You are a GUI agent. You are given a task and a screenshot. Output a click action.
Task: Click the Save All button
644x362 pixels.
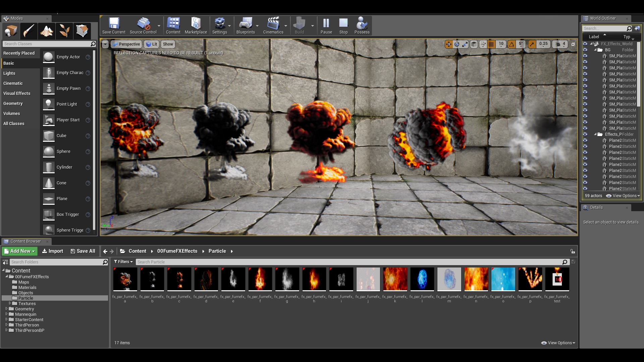tap(83, 251)
